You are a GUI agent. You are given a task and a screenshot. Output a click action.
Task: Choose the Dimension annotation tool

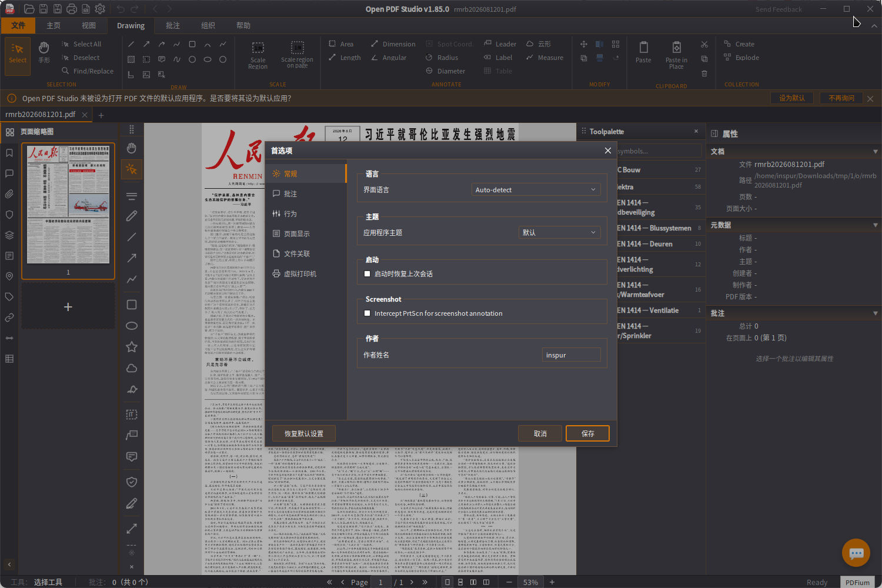[x=393, y=44]
